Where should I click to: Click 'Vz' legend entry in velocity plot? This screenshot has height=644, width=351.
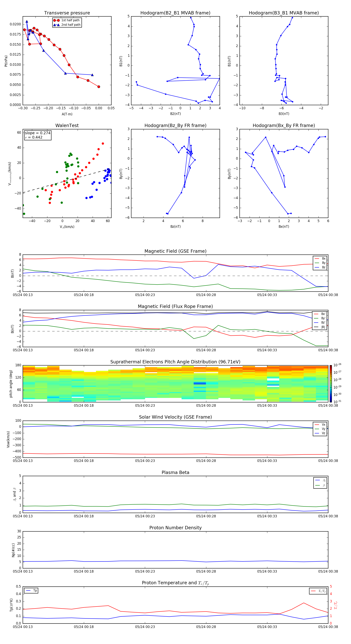click(x=320, y=433)
